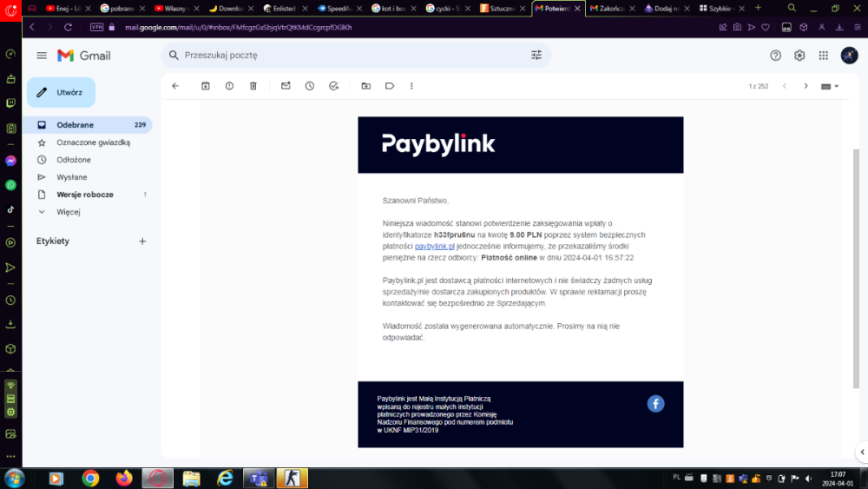Toggle the Gmail main menu hamburger

coord(42,56)
